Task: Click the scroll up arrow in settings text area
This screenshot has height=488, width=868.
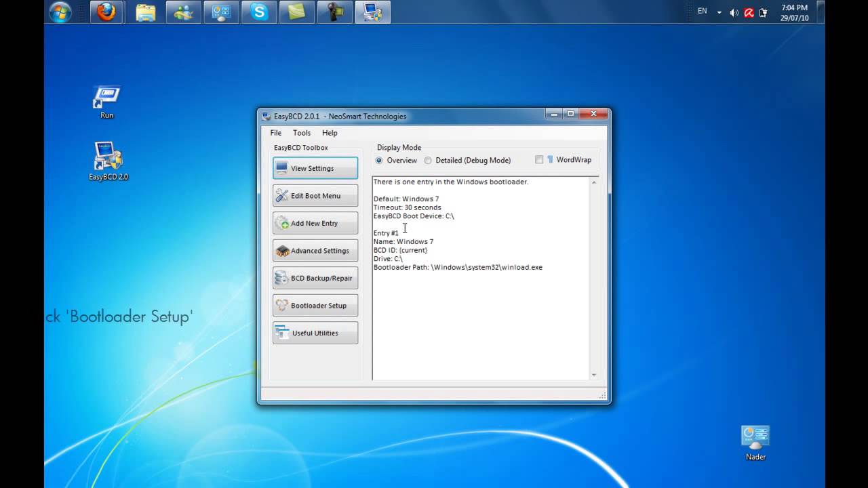Action: [x=594, y=182]
